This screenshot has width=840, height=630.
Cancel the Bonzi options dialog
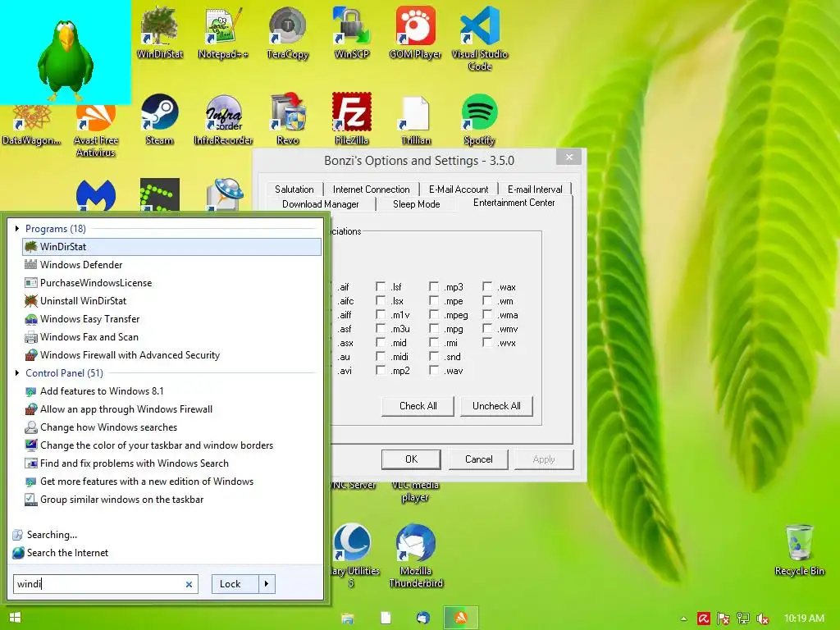[478, 459]
